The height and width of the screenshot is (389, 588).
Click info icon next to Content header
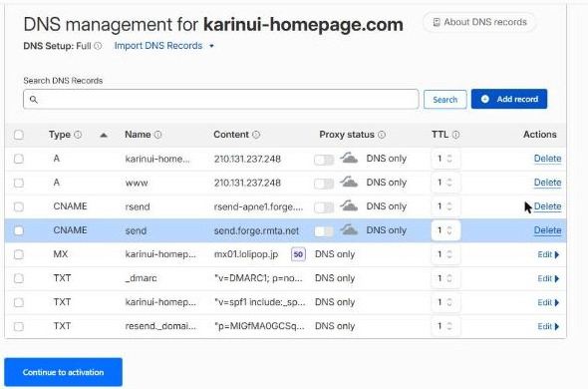click(256, 135)
